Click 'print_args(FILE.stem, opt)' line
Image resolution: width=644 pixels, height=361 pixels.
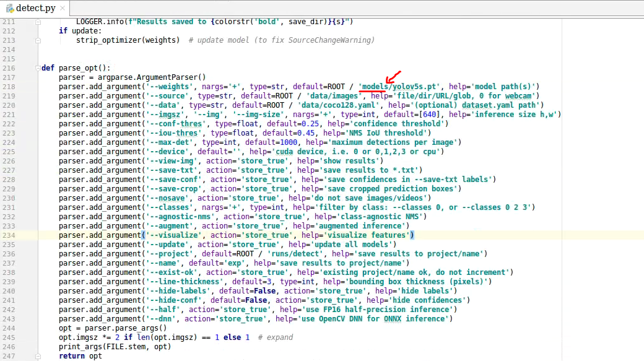(115, 347)
